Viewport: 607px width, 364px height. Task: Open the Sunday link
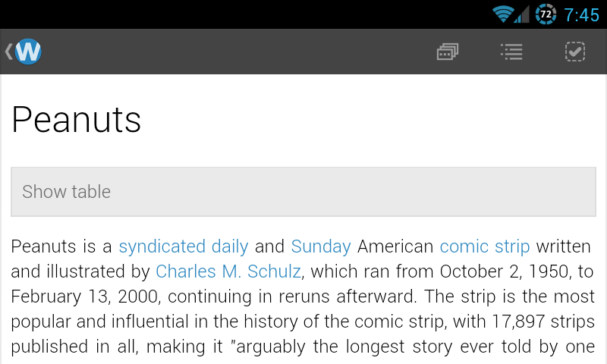pyautogui.click(x=321, y=246)
